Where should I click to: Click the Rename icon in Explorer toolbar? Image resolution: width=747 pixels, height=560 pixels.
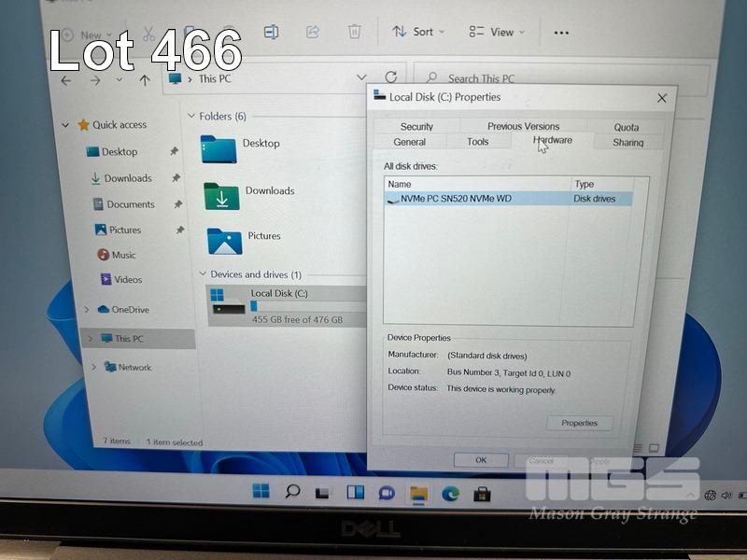pyautogui.click(x=271, y=32)
